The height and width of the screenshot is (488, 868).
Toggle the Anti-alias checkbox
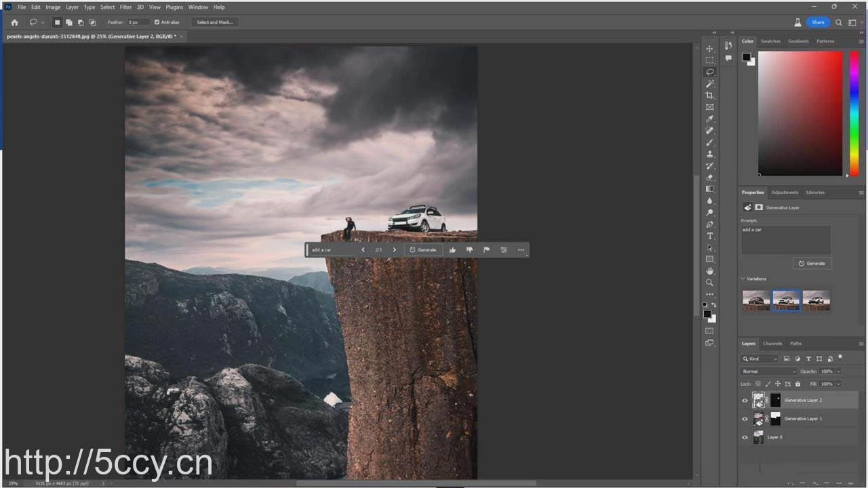[157, 22]
